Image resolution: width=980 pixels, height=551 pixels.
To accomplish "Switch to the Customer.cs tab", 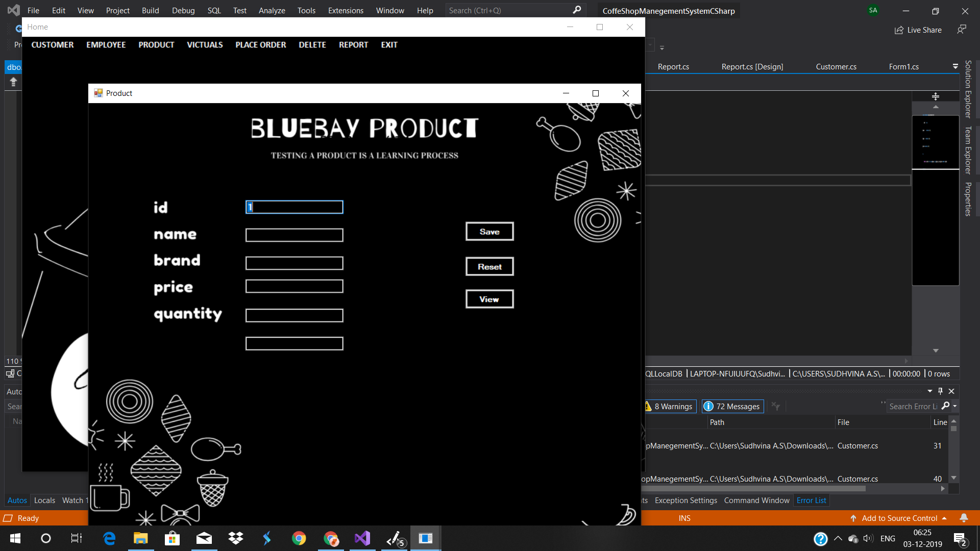I will coord(836,66).
